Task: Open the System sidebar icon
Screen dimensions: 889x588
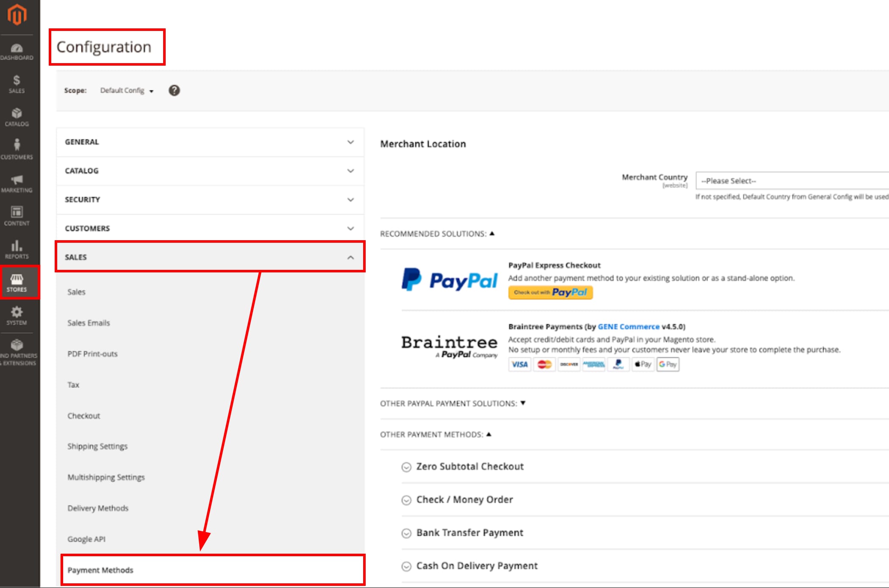Action: point(17,314)
